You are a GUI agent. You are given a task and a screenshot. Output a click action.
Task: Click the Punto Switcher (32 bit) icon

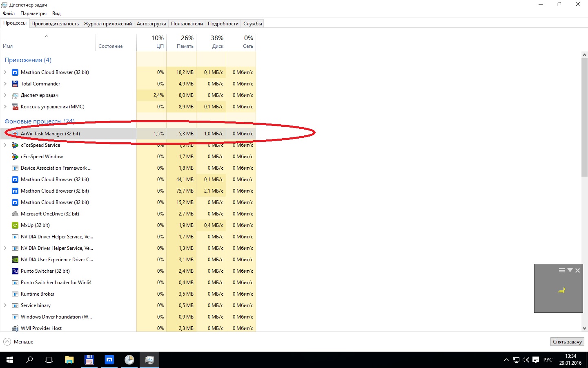coord(15,271)
